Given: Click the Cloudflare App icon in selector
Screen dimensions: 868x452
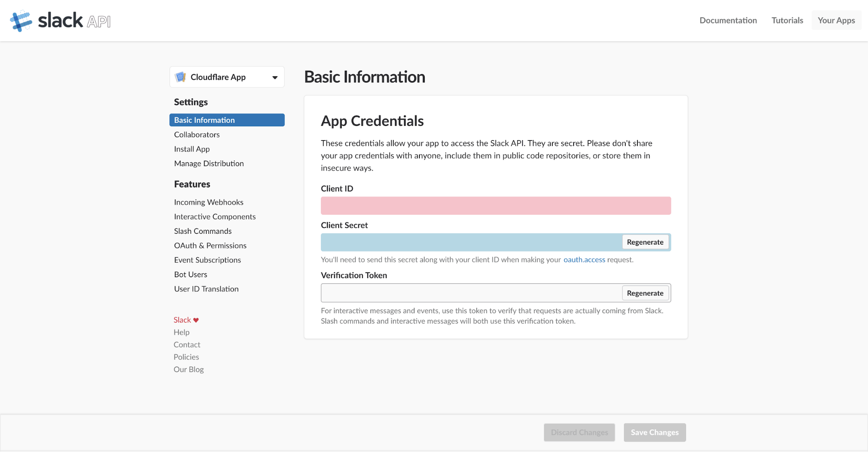Looking at the screenshot, I should pyautogui.click(x=180, y=77).
